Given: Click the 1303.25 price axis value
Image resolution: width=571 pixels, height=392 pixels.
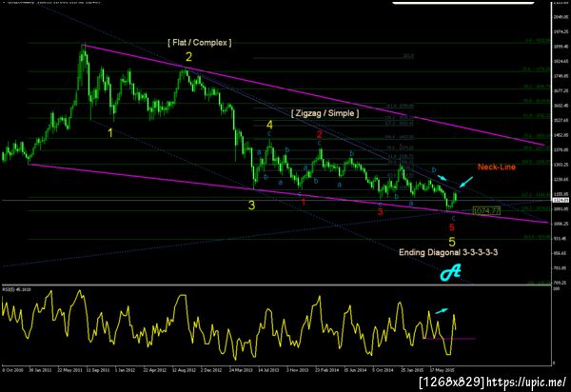Looking at the screenshot, I should 561,165.
